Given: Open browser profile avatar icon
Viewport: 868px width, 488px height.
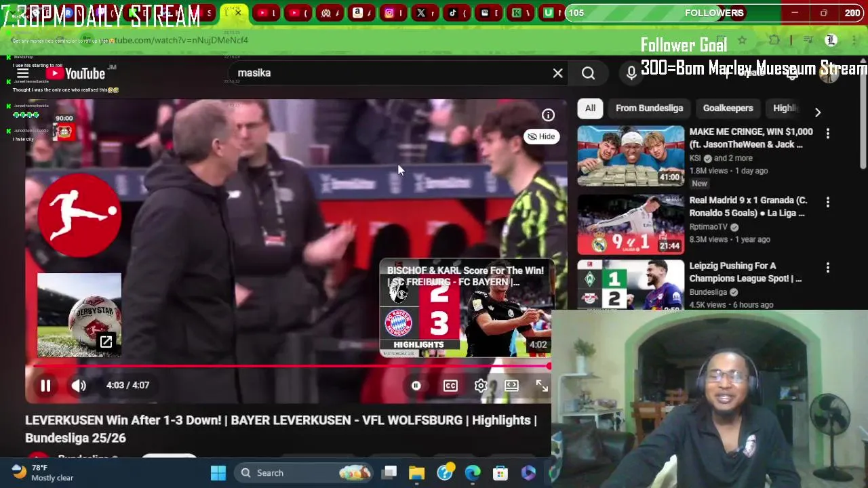Looking at the screenshot, I should 831,41.
